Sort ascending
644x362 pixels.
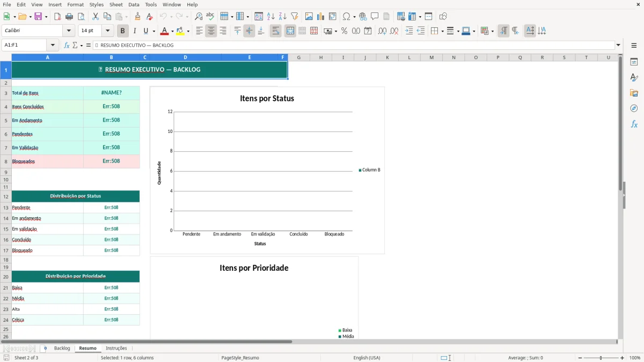point(271,17)
